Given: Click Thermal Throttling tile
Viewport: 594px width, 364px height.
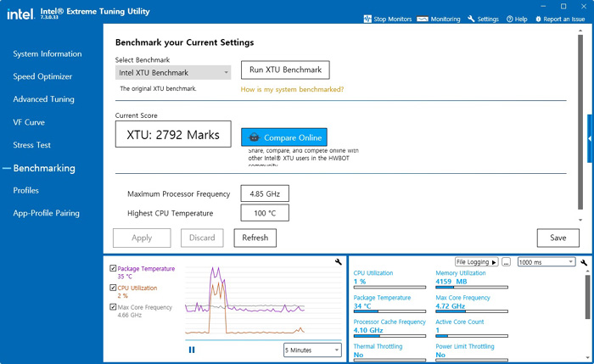Looking at the screenshot, I should point(389,352).
